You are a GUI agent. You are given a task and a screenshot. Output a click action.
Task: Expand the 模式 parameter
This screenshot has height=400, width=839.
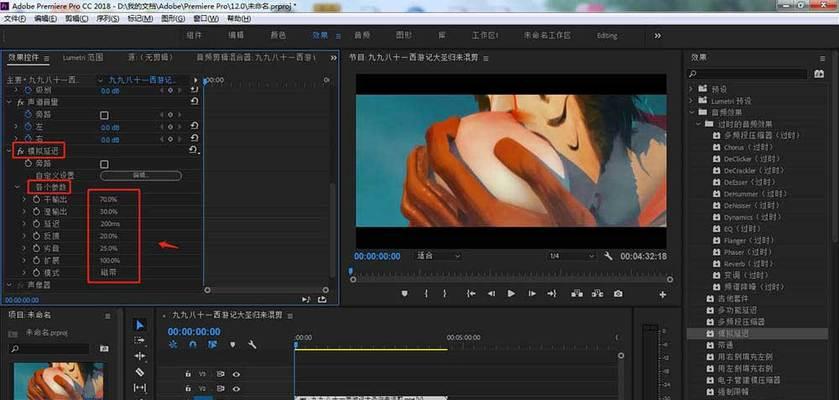tap(24, 273)
